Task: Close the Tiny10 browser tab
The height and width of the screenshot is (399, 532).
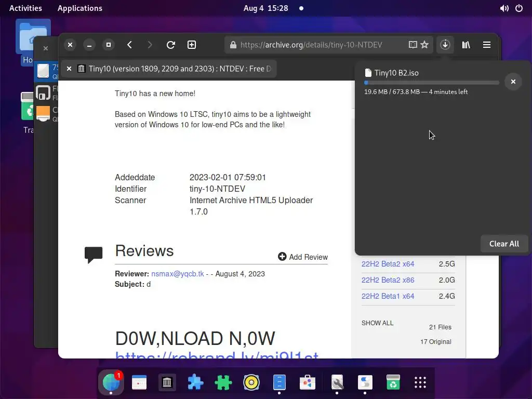Action: (x=69, y=69)
